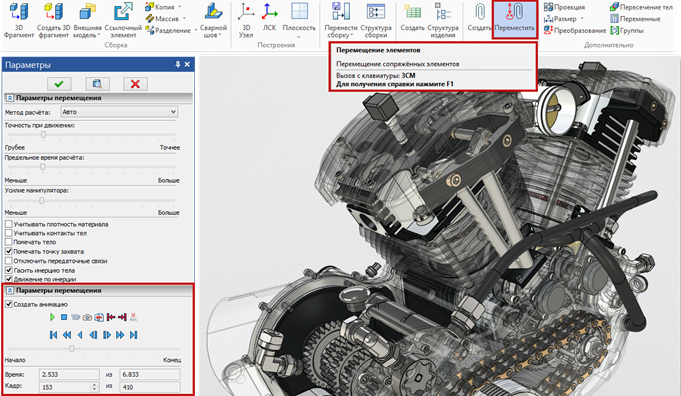Click the animation timeline slider thumb
Viewport: 681px width, 396px height.
coord(72,349)
